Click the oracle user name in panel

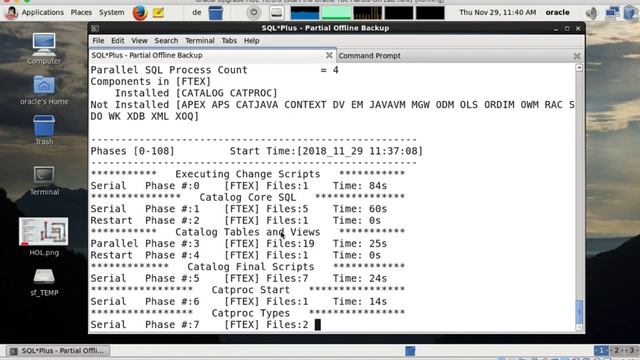558,13
